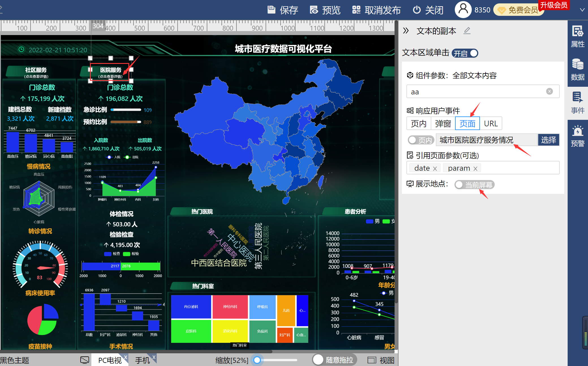Click the 急诊比例 progress bar

[126, 110]
